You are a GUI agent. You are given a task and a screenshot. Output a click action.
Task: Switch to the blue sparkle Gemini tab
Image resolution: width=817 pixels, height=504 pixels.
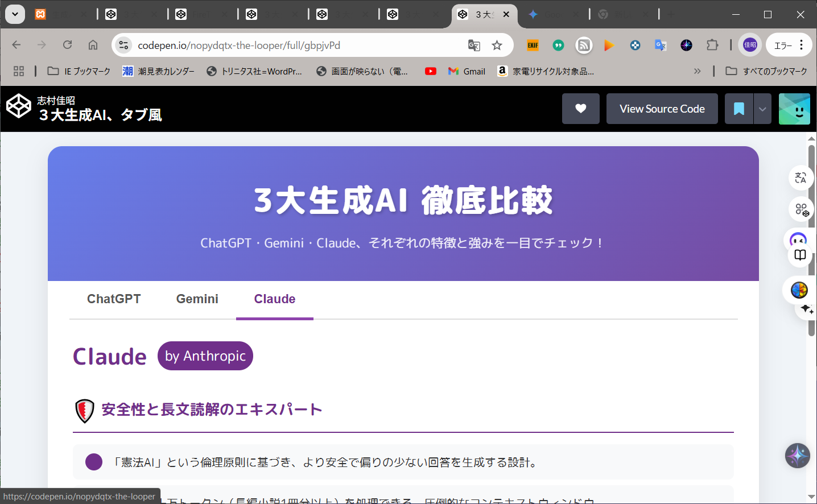tap(533, 14)
